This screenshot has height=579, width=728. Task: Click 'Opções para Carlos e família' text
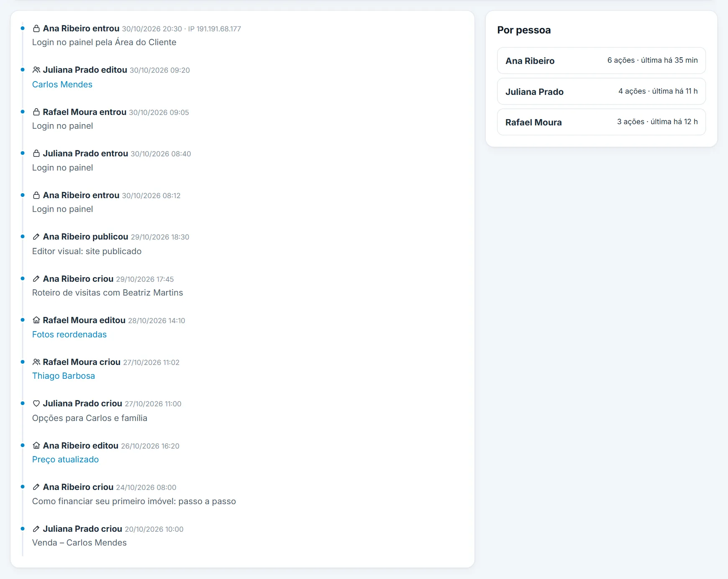point(90,418)
